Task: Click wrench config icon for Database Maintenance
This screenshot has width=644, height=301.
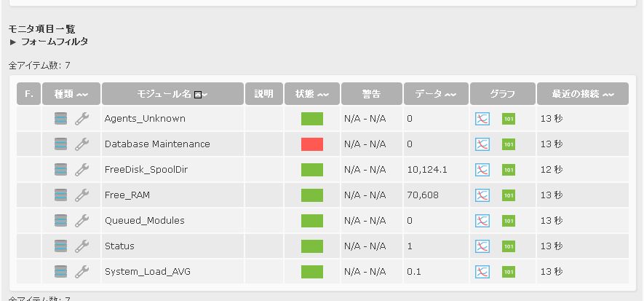Action: 82,144
